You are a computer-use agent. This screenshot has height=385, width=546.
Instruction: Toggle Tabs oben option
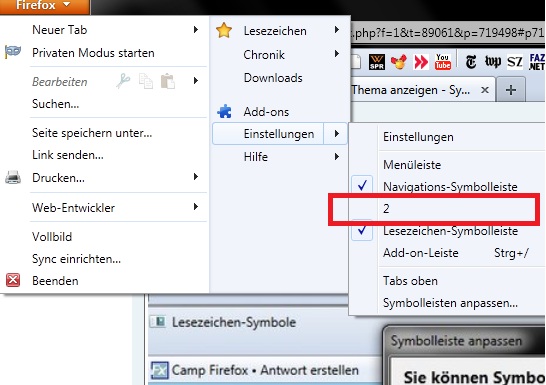point(410,281)
